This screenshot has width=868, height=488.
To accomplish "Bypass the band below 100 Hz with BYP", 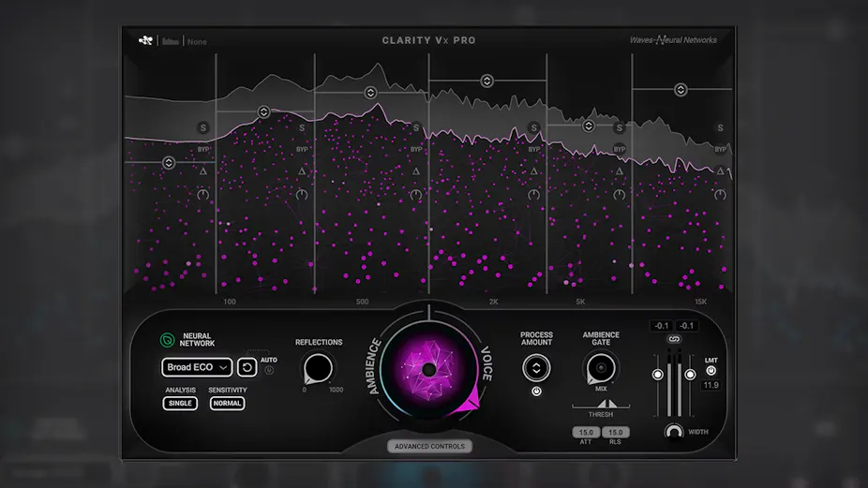I will (x=203, y=149).
